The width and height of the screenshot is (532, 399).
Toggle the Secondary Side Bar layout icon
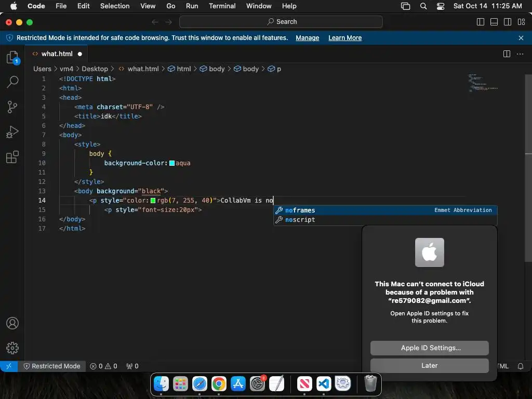pyautogui.click(x=508, y=22)
